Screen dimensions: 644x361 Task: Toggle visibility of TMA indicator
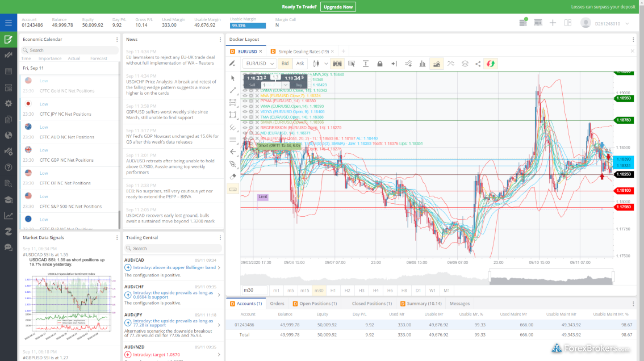coord(245,117)
